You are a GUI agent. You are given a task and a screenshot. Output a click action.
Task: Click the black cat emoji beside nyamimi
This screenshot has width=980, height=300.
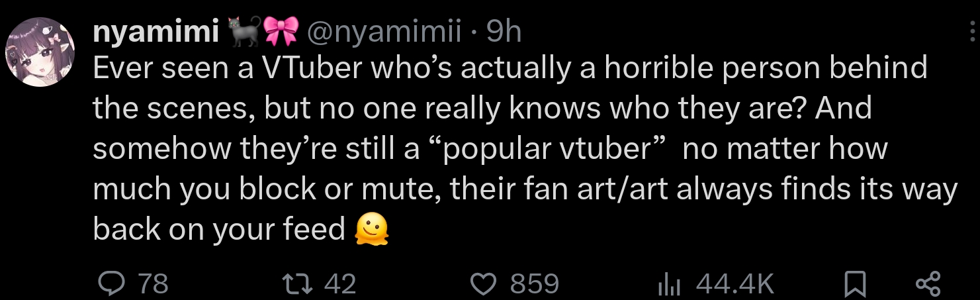pos(244,32)
